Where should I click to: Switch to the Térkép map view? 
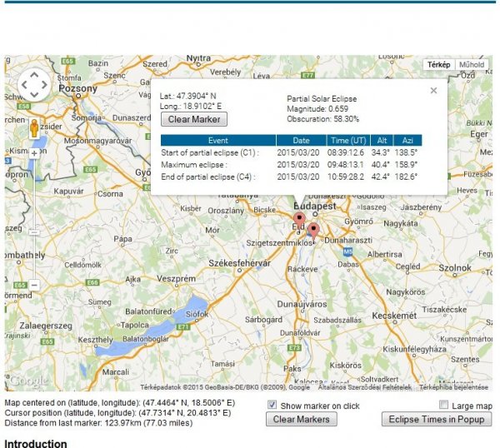coord(439,64)
